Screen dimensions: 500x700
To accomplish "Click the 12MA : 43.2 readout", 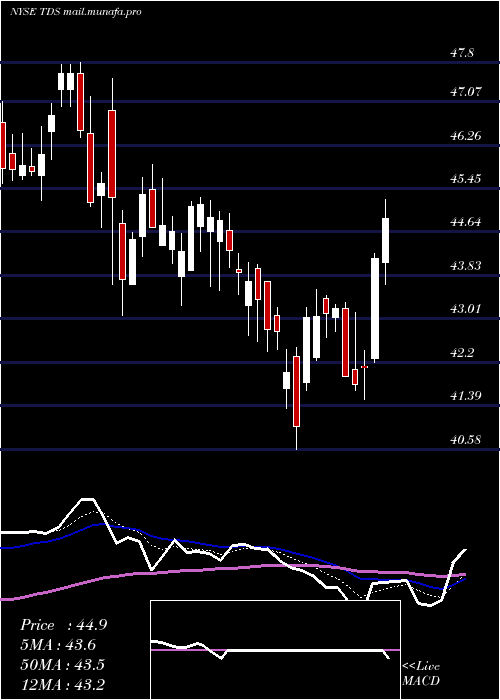I will [62, 684].
